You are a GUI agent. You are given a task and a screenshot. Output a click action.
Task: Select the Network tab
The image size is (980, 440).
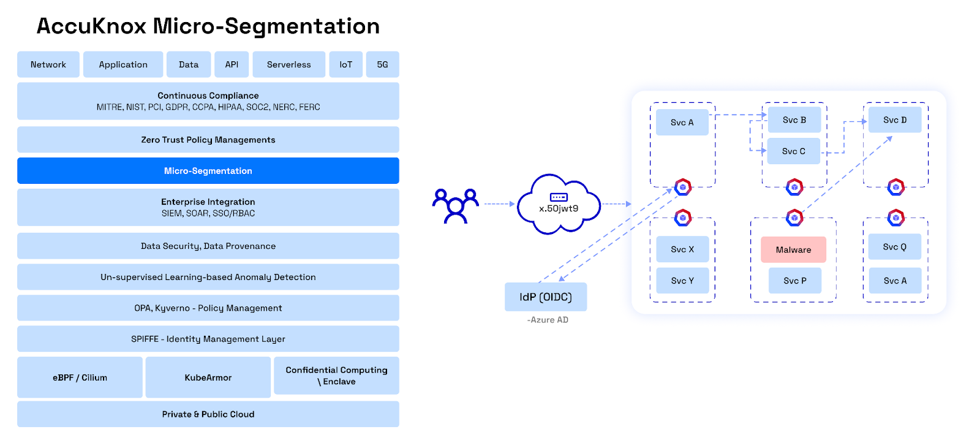[48, 64]
